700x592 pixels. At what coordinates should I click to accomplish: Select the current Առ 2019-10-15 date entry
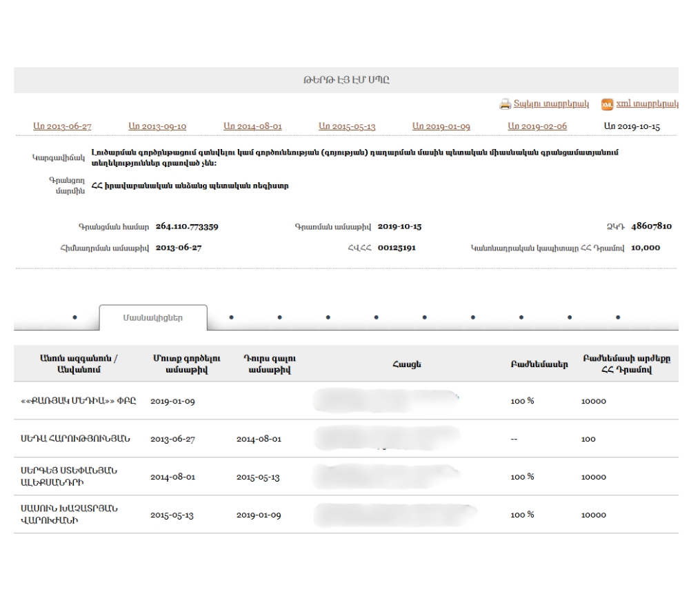click(x=632, y=126)
